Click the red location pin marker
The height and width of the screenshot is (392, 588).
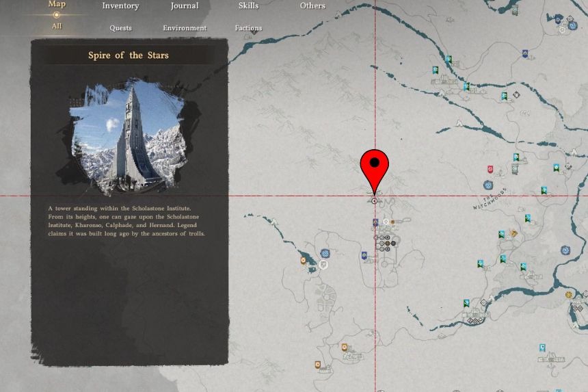coord(375,164)
